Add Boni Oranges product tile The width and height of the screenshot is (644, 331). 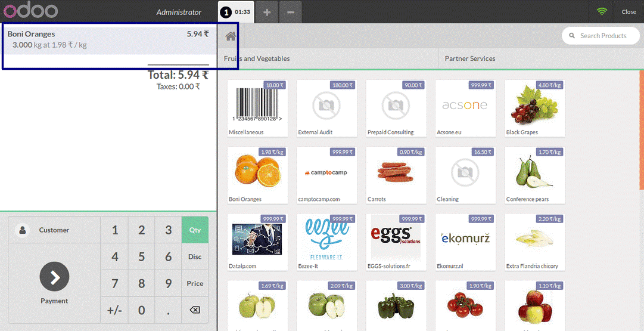point(257,175)
